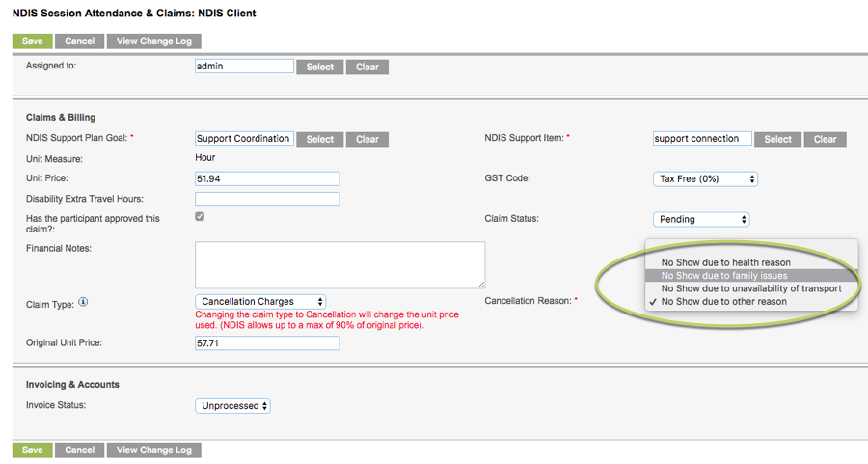Click the Claims & Billing heading
Image resolution: width=868 pixels, height=464 pixels.
(x=61, y=118)
